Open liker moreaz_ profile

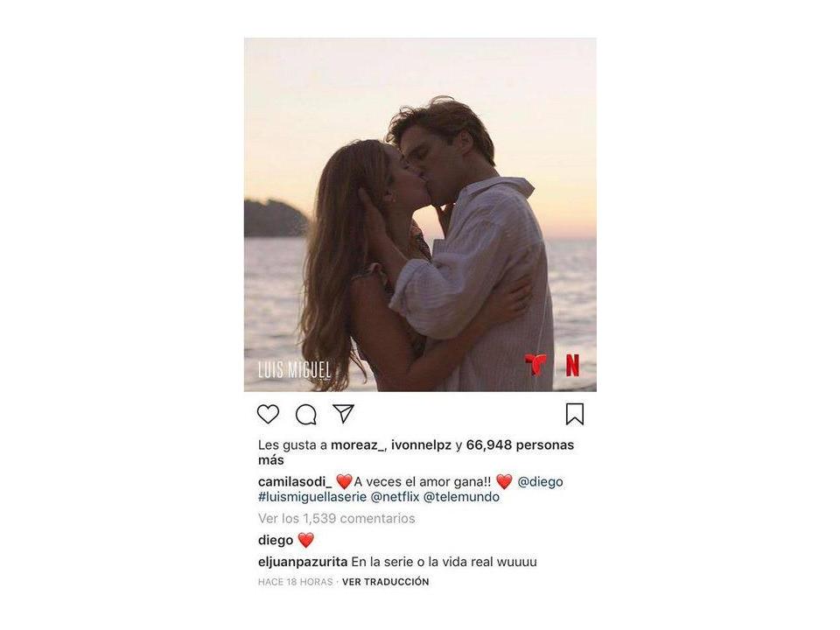[357, 445]
